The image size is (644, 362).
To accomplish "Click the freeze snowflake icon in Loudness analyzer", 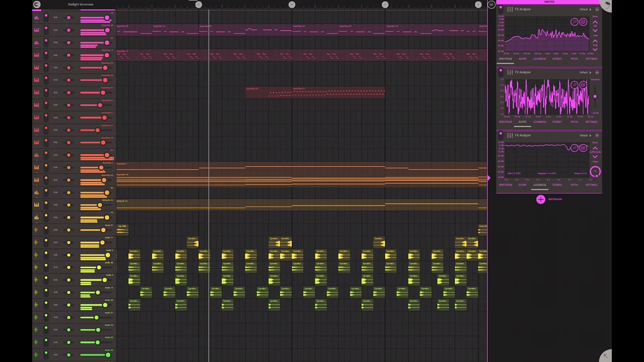I will (583, 148).
